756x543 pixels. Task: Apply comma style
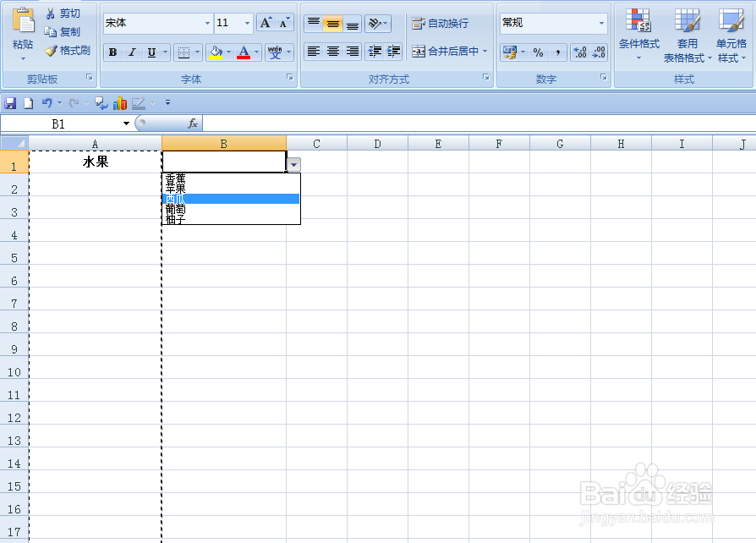coord(557,52)
